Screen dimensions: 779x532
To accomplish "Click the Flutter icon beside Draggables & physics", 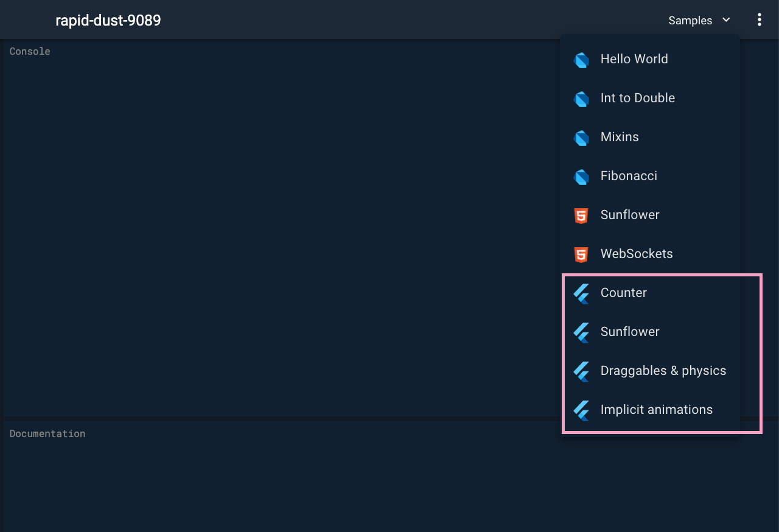I will tap(581, 371).
